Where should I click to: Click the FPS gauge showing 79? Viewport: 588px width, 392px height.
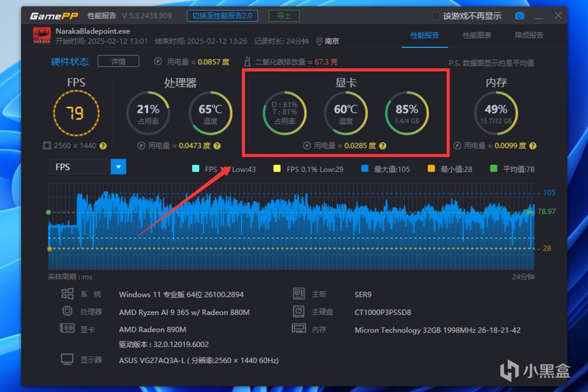pyautogui.click(x=76, y=113)
